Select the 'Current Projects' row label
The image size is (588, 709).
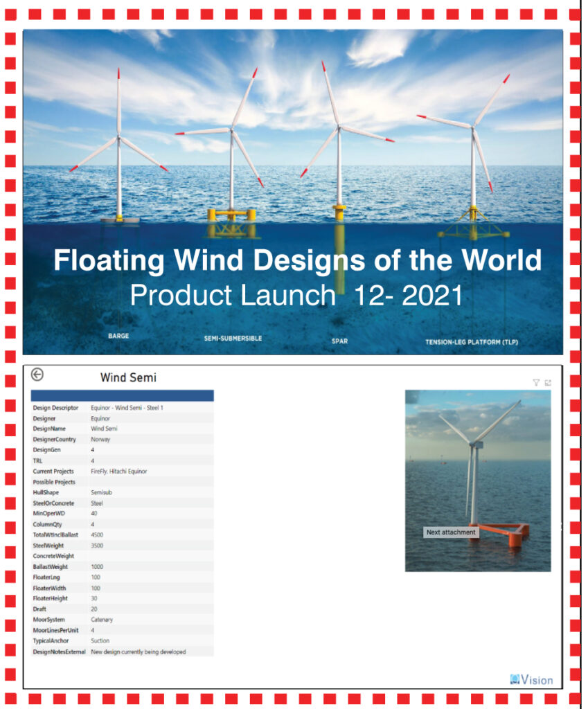click(53, 471)
